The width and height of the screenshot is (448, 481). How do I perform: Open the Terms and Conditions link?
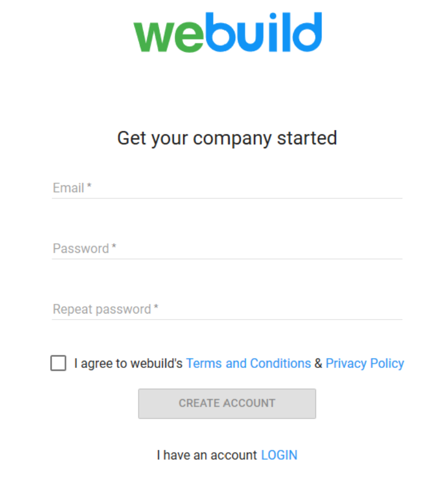click(249, 364)
